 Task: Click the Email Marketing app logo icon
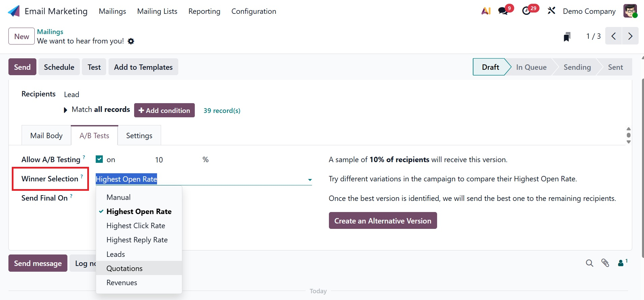14,11
